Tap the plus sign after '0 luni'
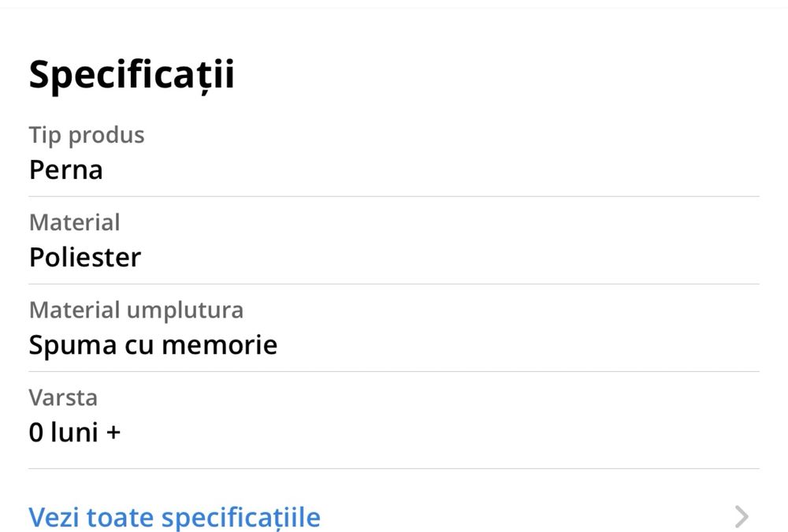The width and height of the screenshot is (788, 532). tap(113, 433)
